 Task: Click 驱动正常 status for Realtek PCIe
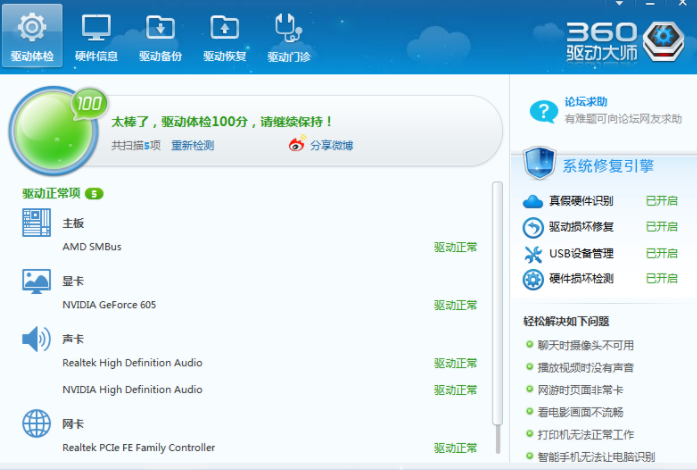point(455,448)
